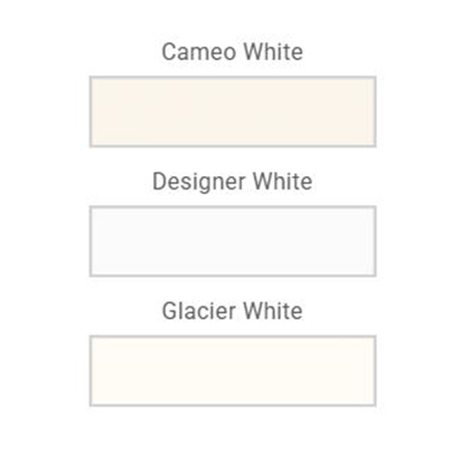This screenshot has width=476, height=476.
Task: Choose the swatch beneath the Glacier White heading
Action: [x=232, y=370]
